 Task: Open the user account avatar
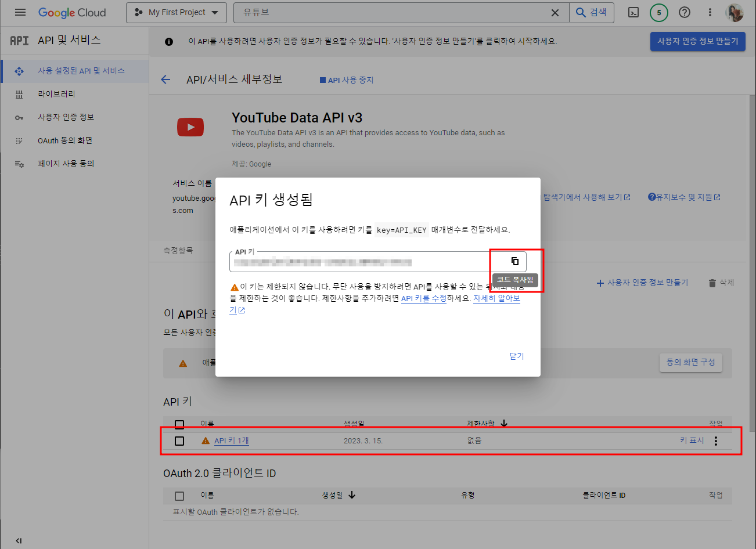pos(735,12)
